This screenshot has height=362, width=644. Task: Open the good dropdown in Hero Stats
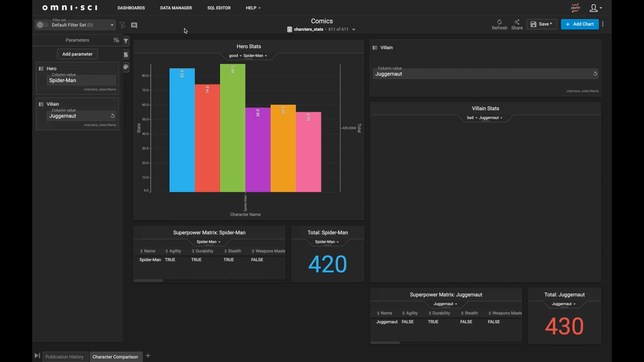pos(235,56)
